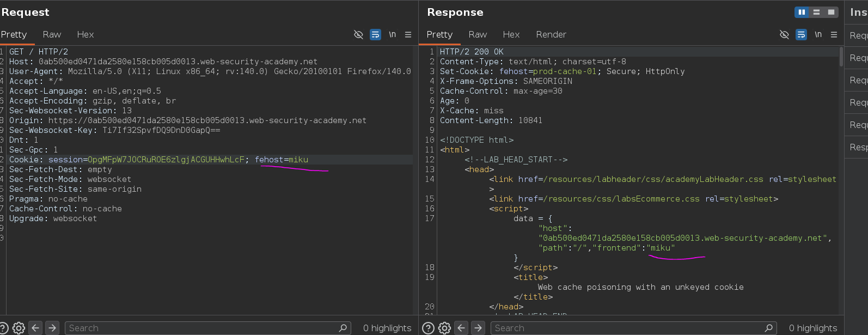Select combined tabbed layout icon
This screenshot has height=335, width=868.
831,12
